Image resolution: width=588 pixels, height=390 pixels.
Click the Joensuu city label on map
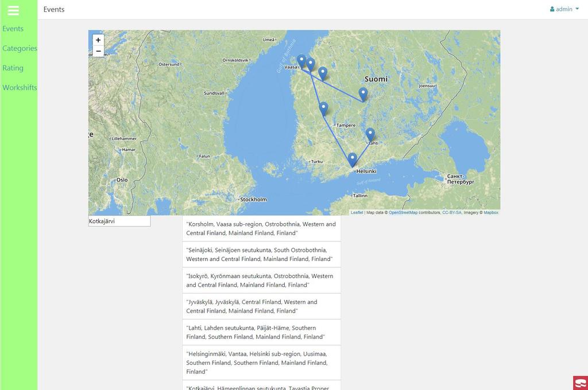tap(427, 86)
